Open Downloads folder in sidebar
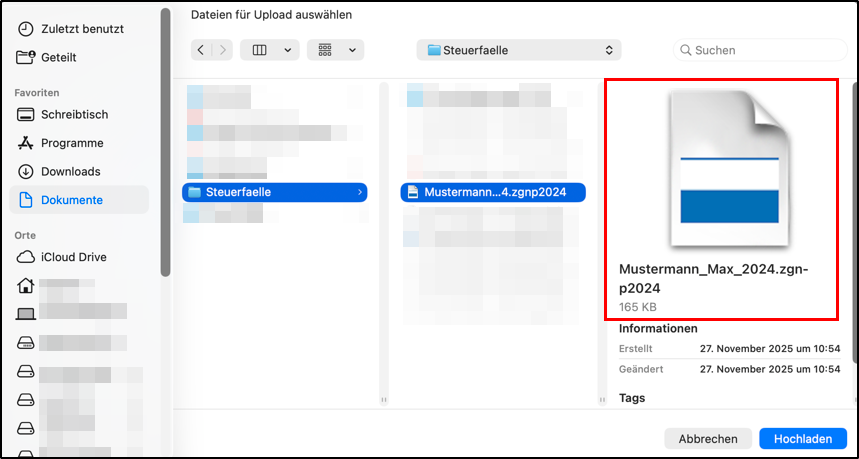859x459 pixels. click(x=59, y=171)
